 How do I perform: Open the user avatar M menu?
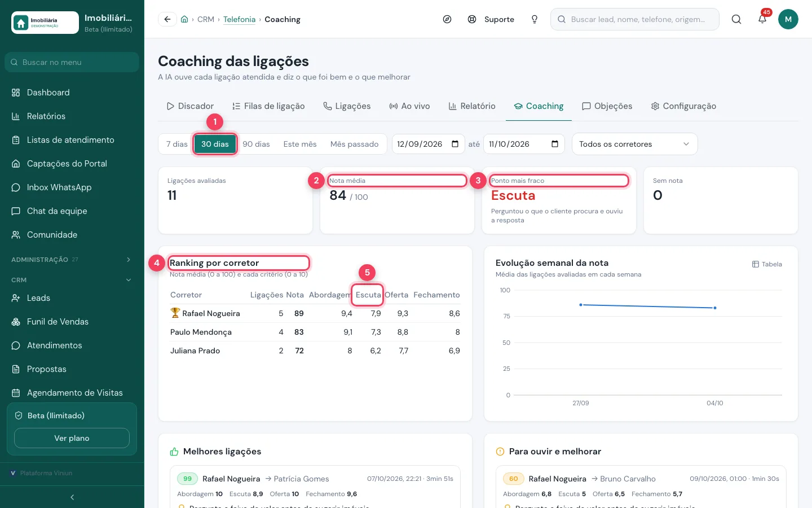(x=788, y=19)
